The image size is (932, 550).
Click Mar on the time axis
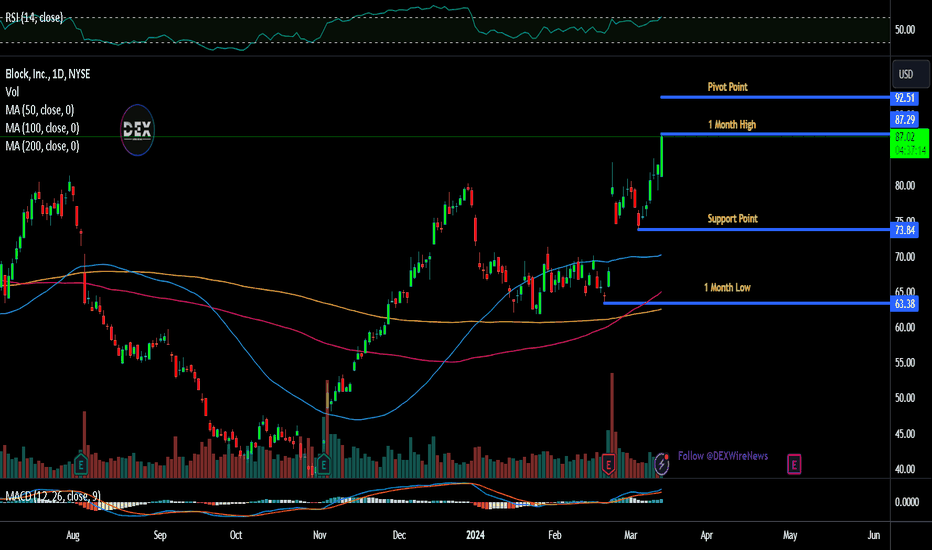631,535
